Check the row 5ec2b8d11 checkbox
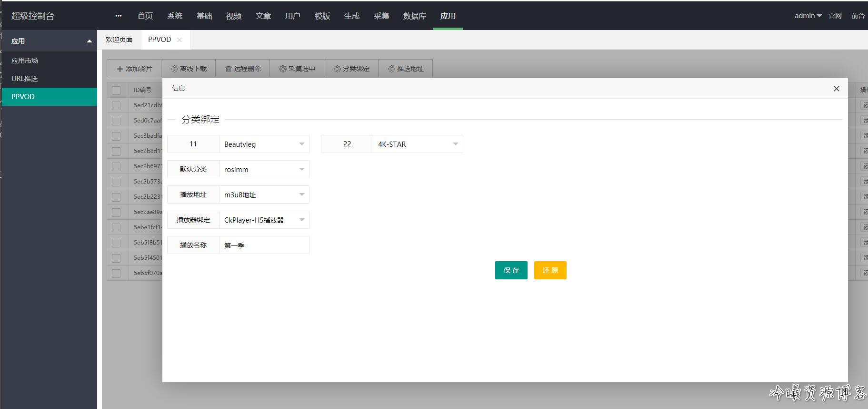The height and width of the screenshot is (409, 868). click(x=116, y=151)
